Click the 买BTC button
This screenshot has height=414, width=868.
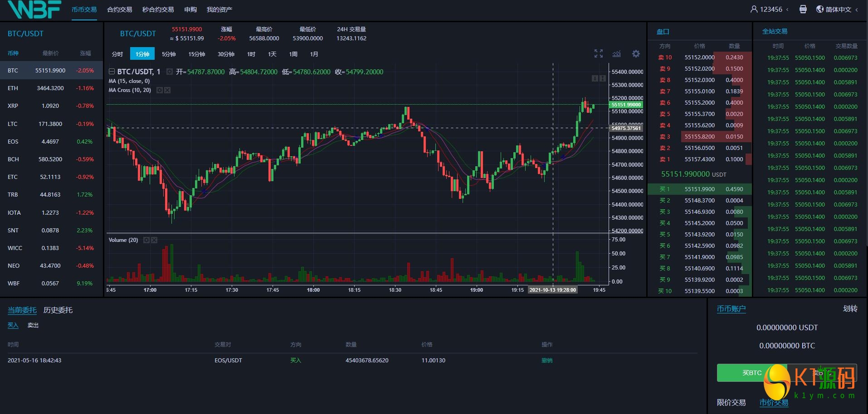[752, 373]
